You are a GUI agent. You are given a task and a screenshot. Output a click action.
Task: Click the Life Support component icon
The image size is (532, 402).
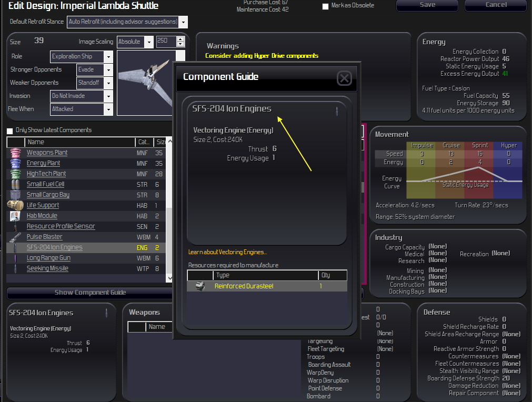15,205
